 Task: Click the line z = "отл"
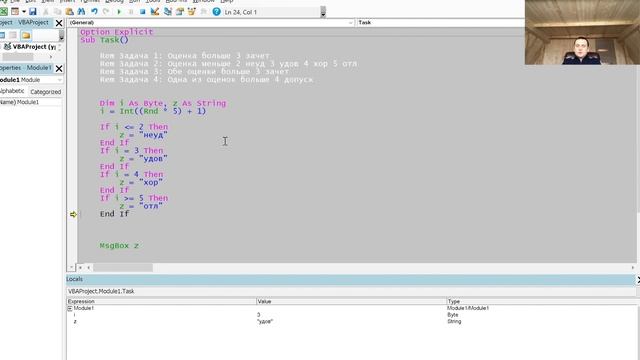[141, 206]
